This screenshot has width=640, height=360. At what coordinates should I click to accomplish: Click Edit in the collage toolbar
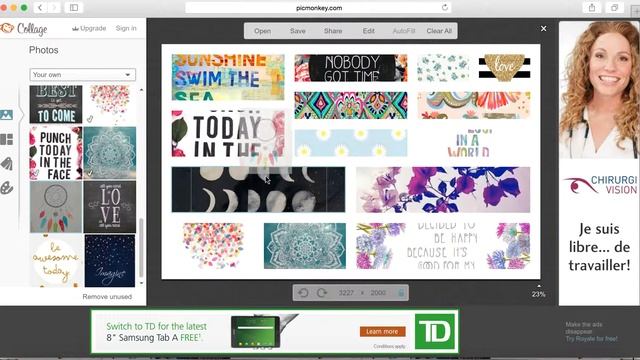pyautogui.click(x=369, y=31)
